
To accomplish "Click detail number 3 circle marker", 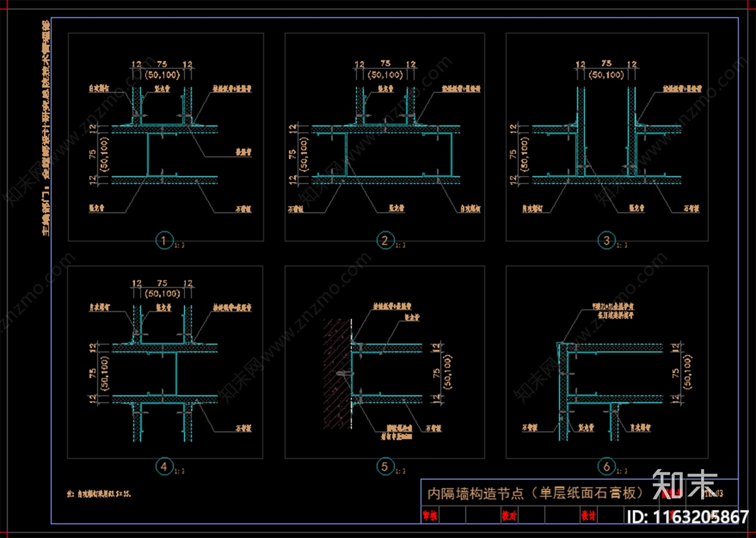I will click(x=606, y=240).
